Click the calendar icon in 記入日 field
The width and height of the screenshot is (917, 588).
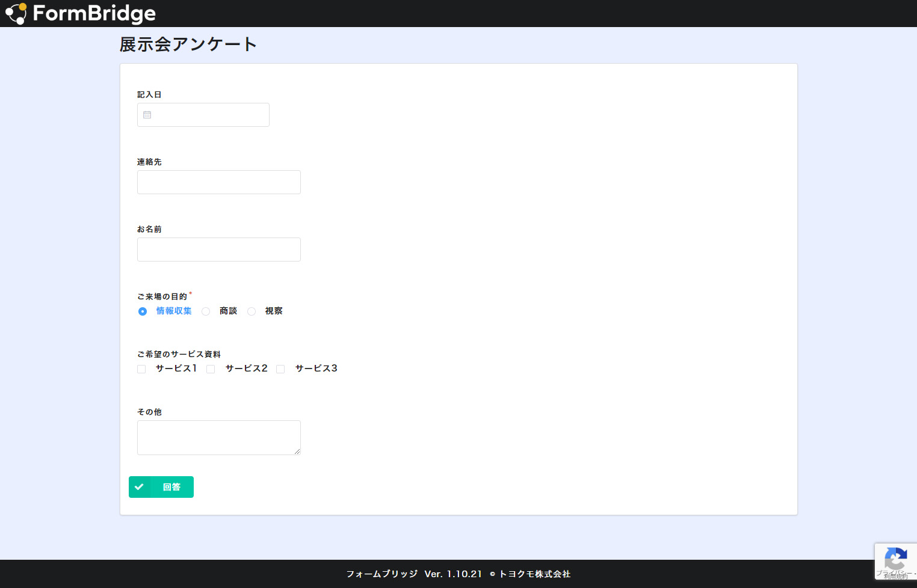[147, 115]
